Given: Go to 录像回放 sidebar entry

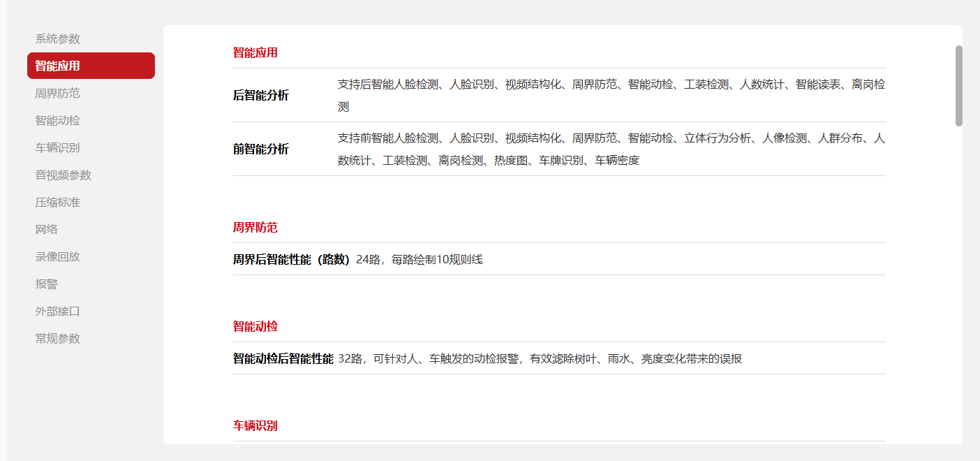Looking at the screenshot, I should pyautogui.click(x=58, y=257).
